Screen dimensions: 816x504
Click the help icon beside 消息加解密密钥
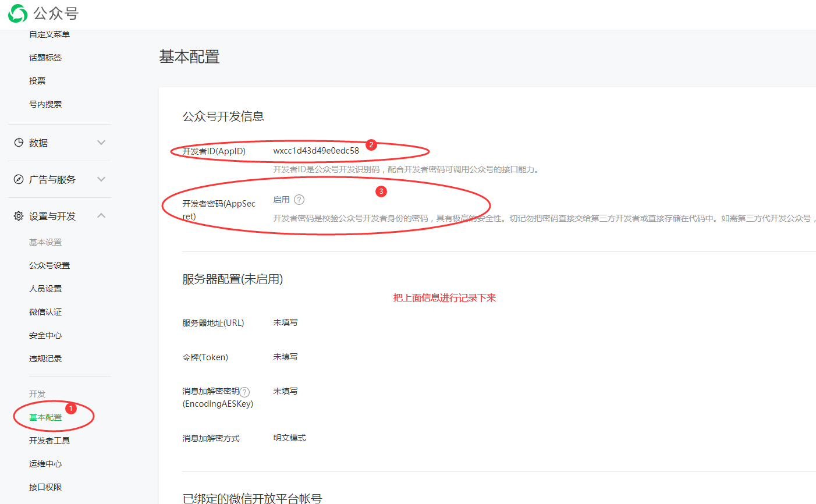point(245,392)
